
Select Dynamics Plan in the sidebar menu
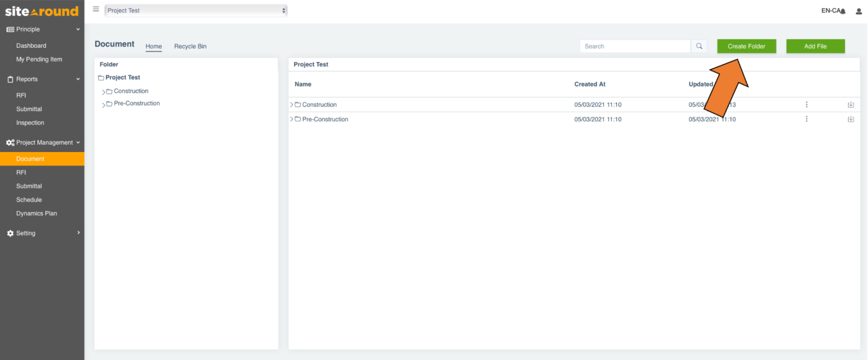pos(37,213)
